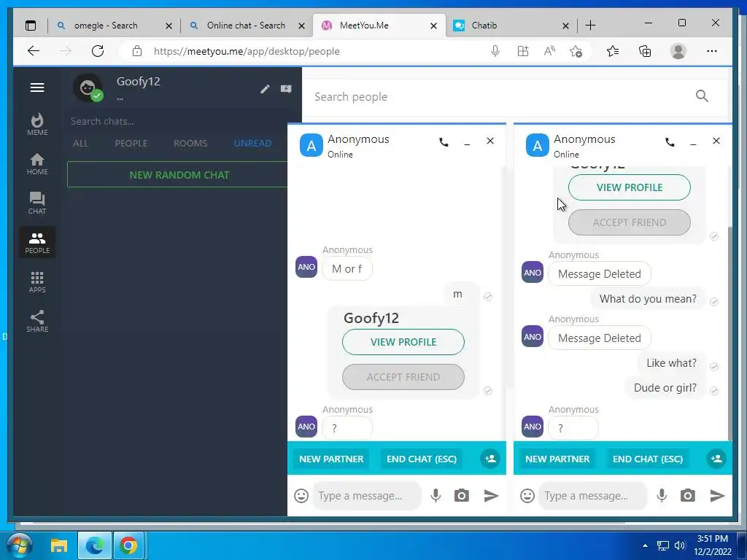Record voice message in right chat

pyautogui.click(x=662, y=496)
